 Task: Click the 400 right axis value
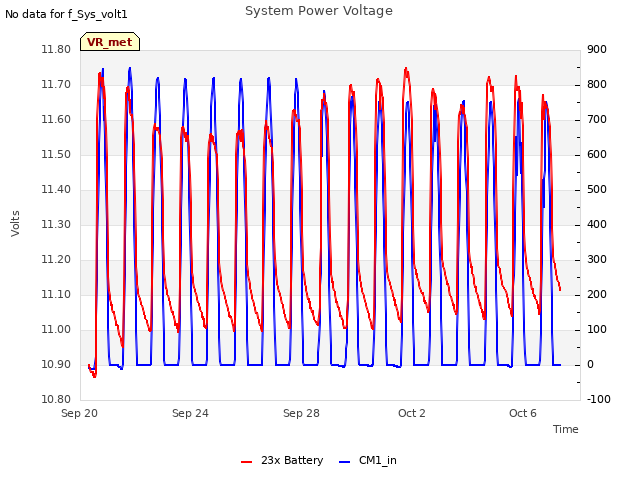[597, 224]
